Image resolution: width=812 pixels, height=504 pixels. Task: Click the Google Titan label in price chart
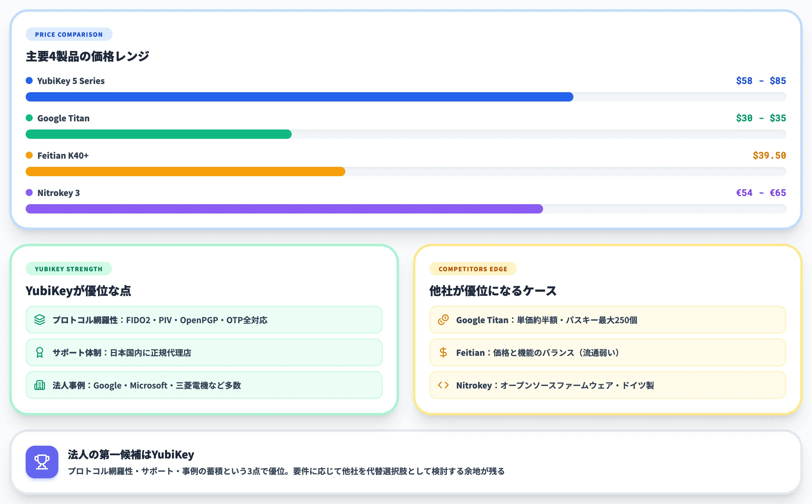[63, 118]
